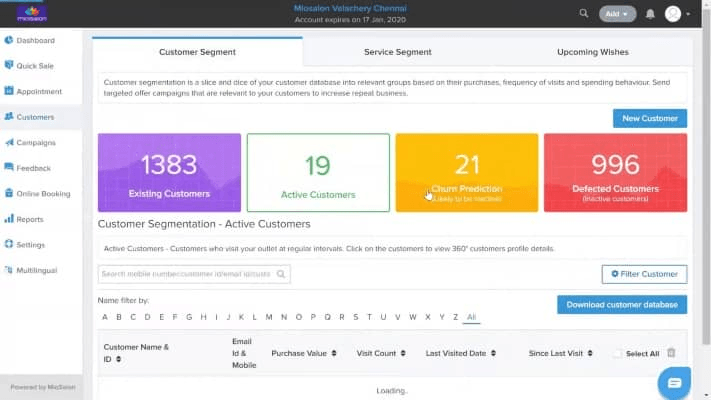Switch to Service Segment tab

398,52
